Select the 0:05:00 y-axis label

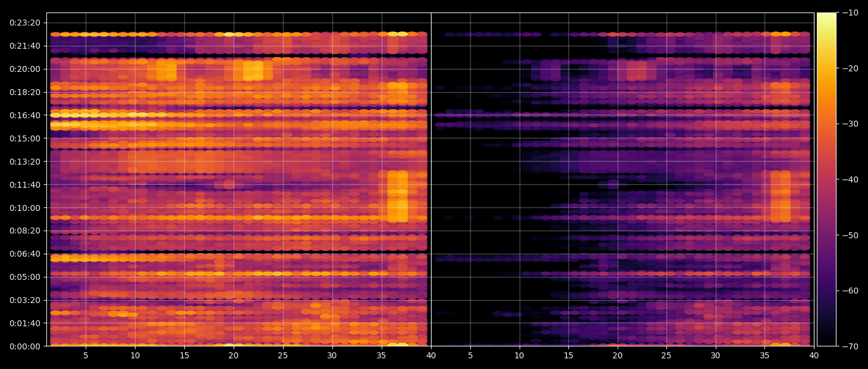coord(25,277)
